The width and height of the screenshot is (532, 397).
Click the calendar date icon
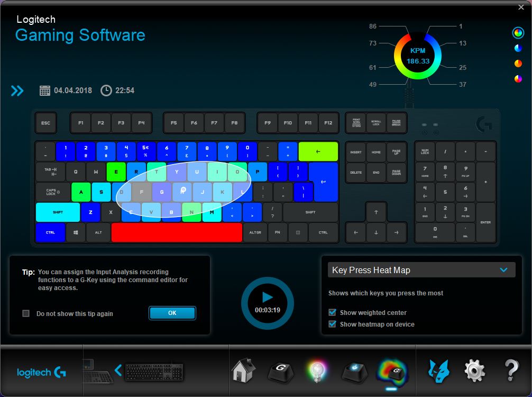click(45, 91)
